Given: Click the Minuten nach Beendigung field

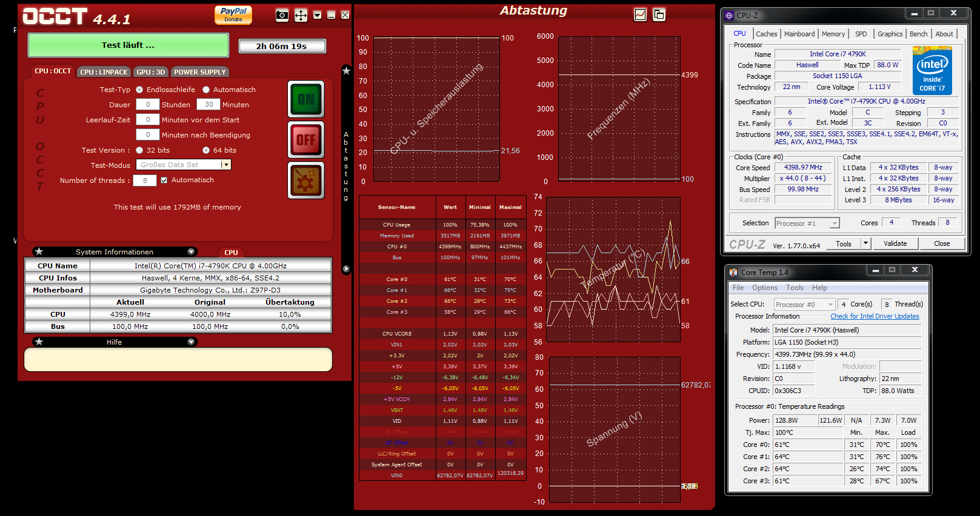Looking at the screenshot, I should (148, 134).
